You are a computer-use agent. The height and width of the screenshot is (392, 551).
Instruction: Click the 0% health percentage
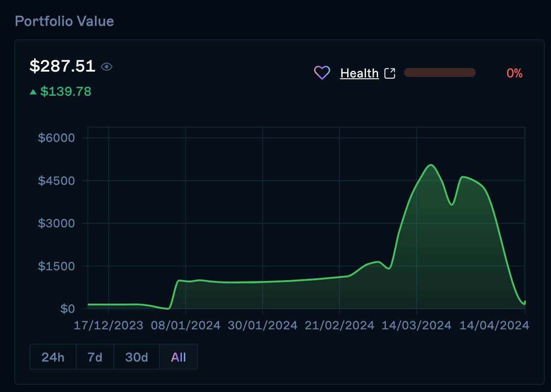point(515,73)
